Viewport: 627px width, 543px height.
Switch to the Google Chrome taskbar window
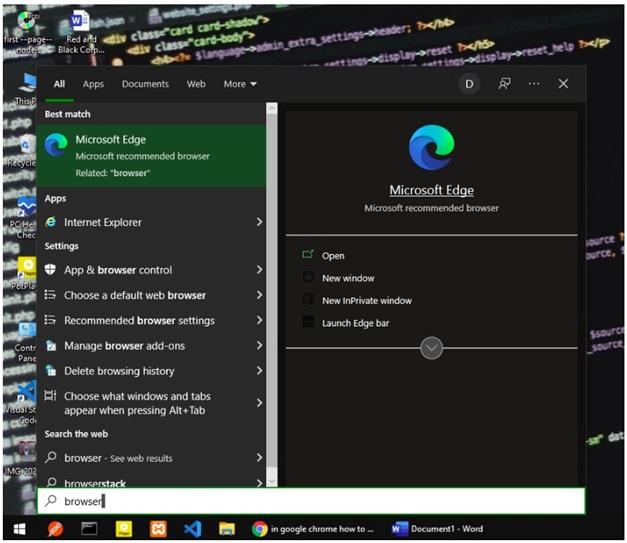click(x=313, y=529)
